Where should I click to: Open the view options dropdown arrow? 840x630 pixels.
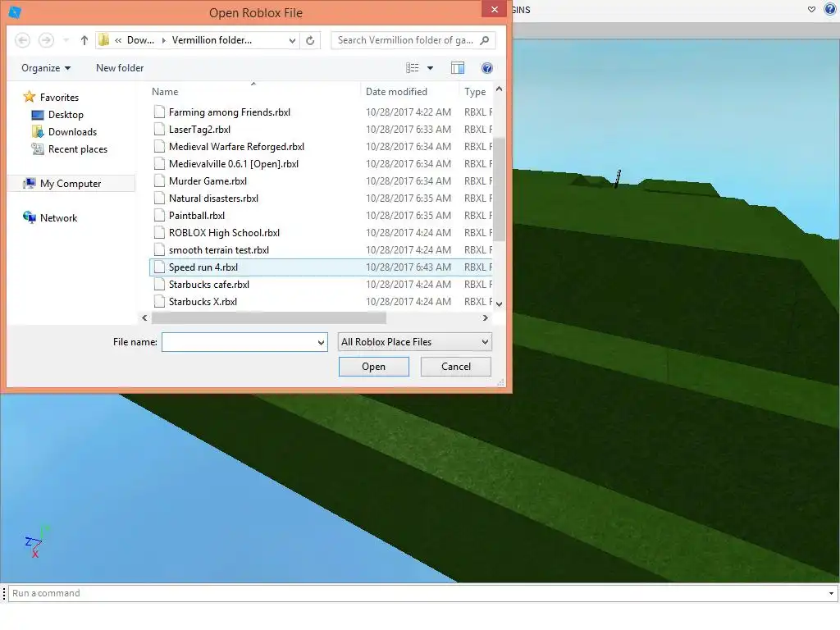pyautogui.click(x=430, y=68)
